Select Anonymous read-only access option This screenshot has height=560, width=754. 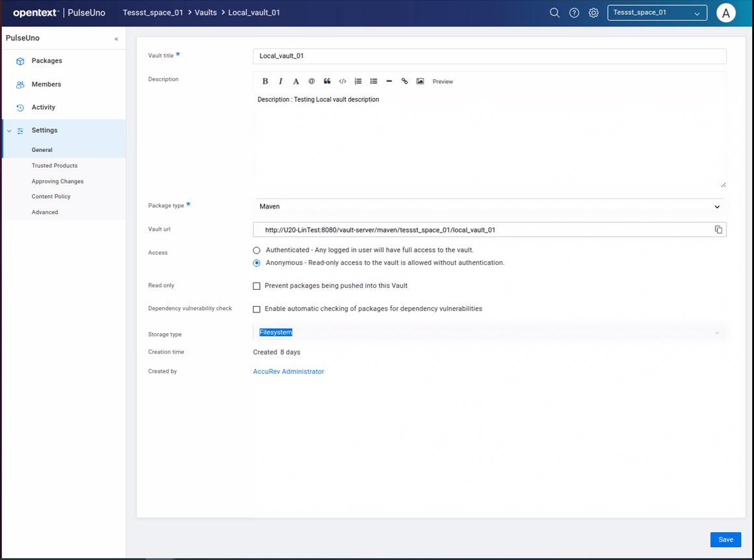[x=257, y=263]
